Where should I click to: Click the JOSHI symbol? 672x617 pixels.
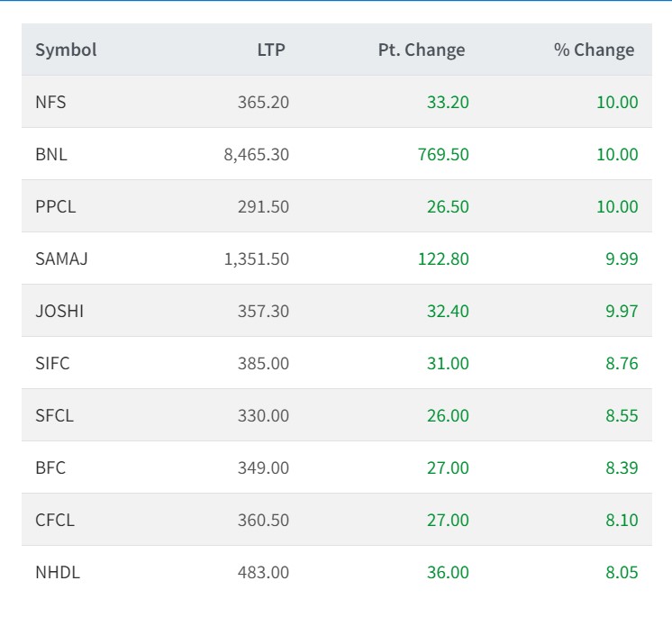tap(59, 311)
